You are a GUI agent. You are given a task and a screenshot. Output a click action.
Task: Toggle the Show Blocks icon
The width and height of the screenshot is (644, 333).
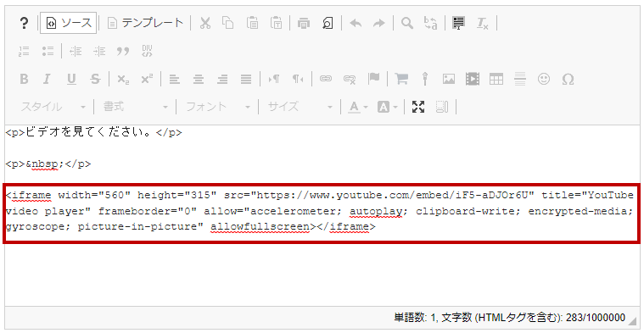coord(442,107)
